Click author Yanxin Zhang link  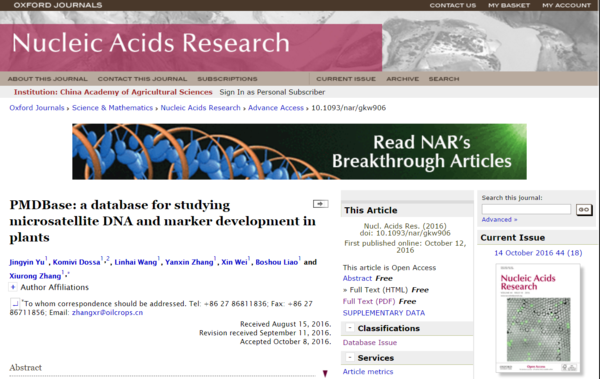[x=189, y=262]
